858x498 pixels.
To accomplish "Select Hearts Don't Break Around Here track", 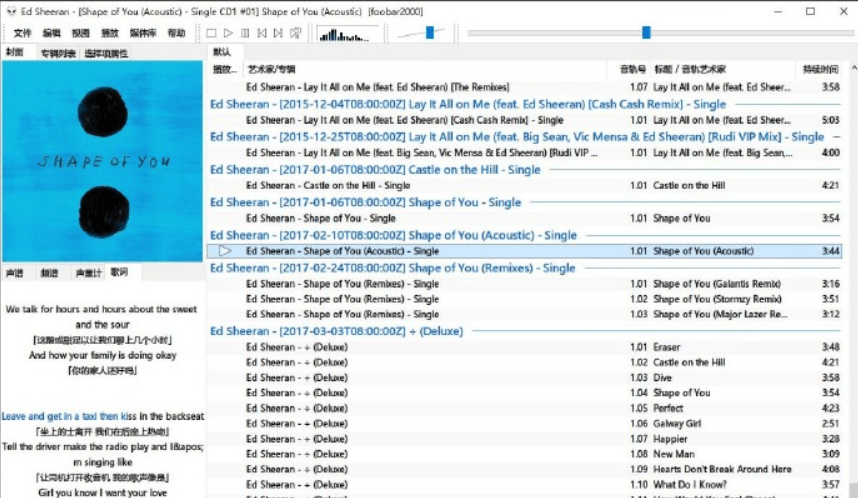I will [525, 470].
